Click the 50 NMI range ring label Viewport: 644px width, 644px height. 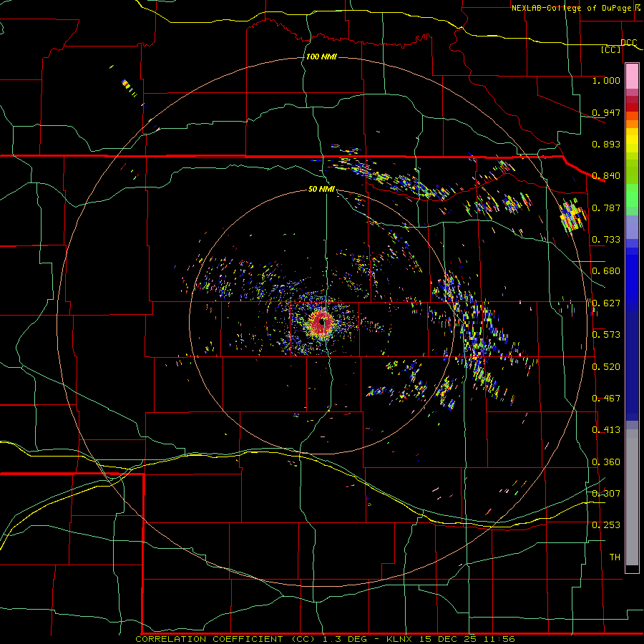[x=321, y=189]
